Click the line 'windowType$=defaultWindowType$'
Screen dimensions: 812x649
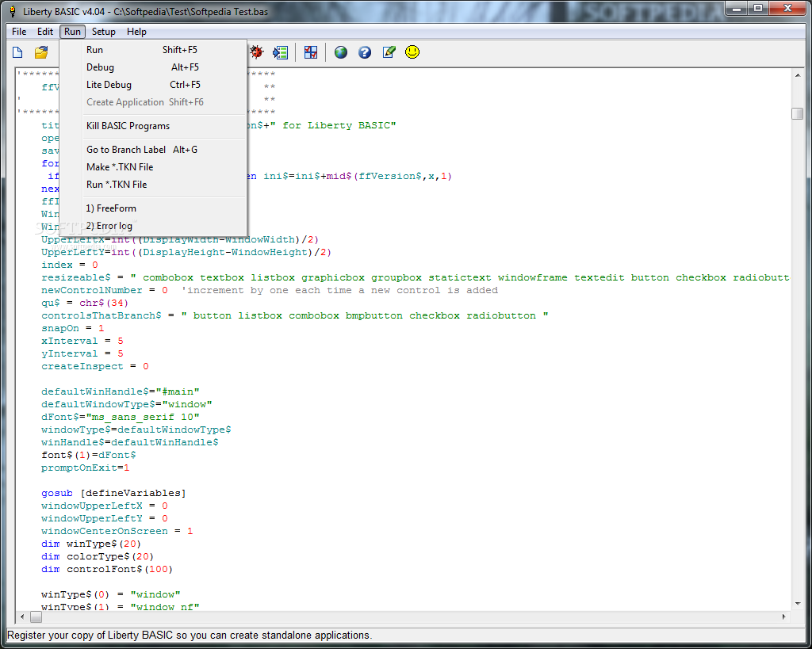pos(136,430)
